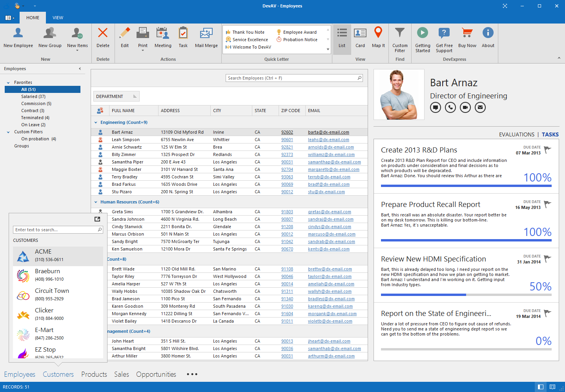Start a video call with Bart Arnaz
This screenshot has width=565, height=392.
[465, 107]
